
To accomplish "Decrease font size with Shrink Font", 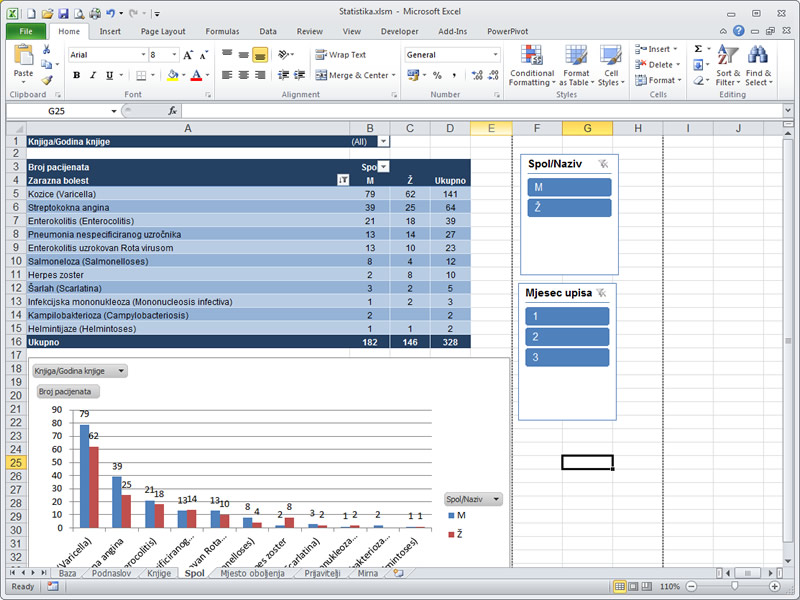I will click(x=204, y=55).
